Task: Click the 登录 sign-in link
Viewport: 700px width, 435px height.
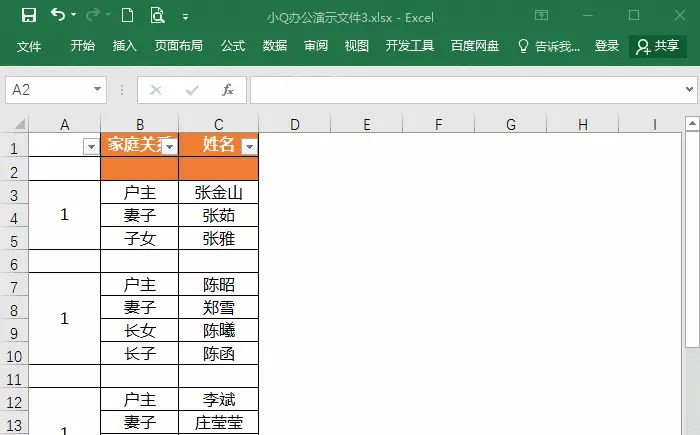Action: [x=607, y=46]
